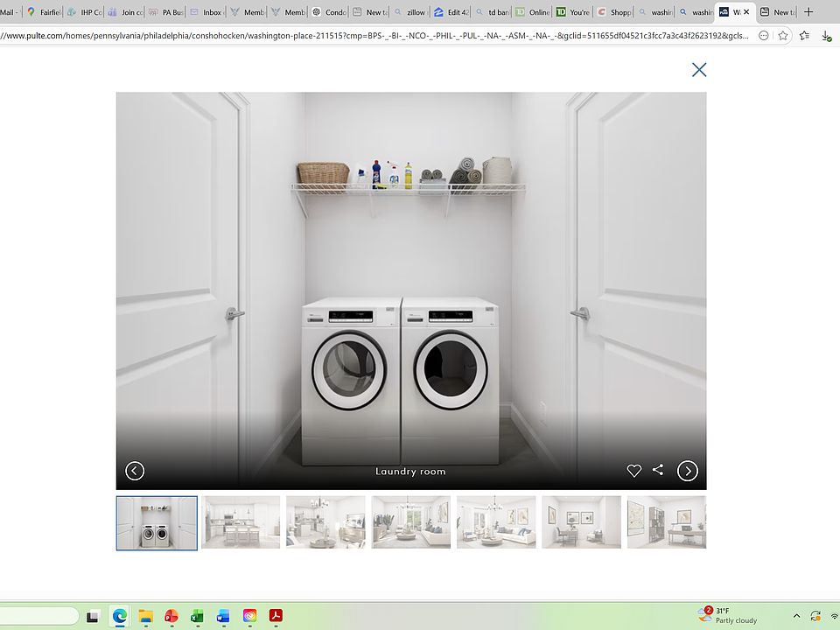
Task: Switch to the Edit 42 tab
Action: click(x=451, y=11)
